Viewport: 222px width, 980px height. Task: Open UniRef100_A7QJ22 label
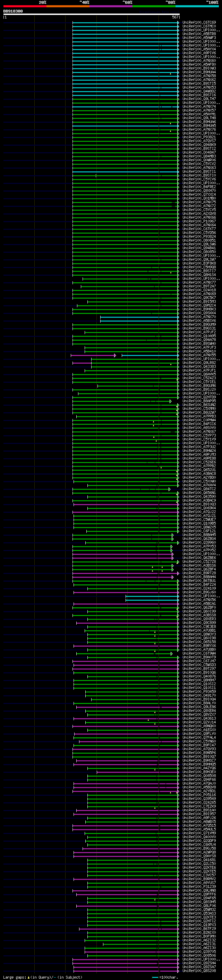199,512
